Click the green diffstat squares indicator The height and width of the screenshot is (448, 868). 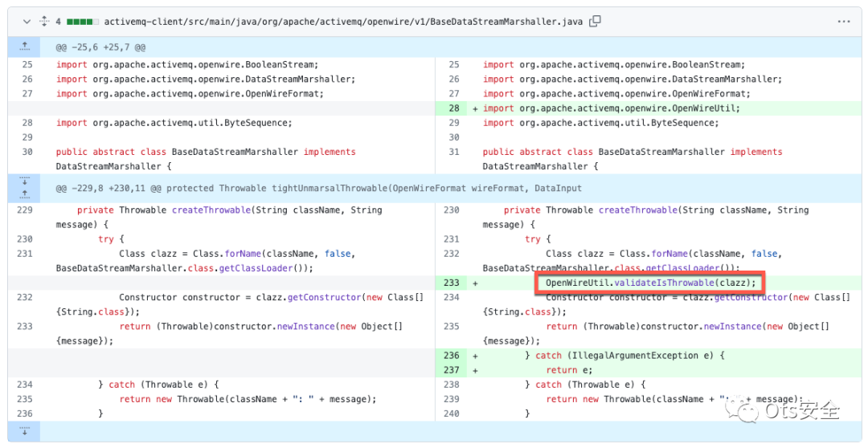tap(83, 22)
